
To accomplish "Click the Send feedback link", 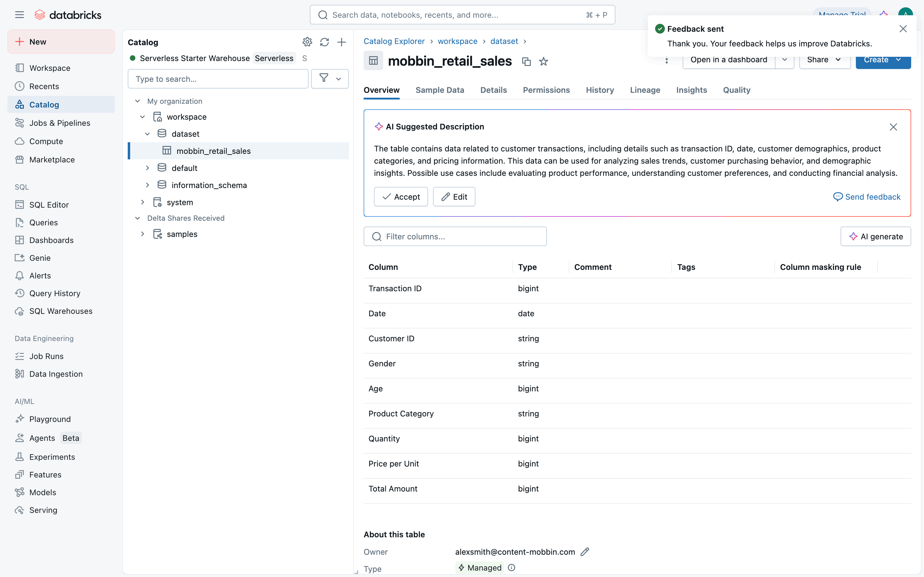I will (867, 197).
